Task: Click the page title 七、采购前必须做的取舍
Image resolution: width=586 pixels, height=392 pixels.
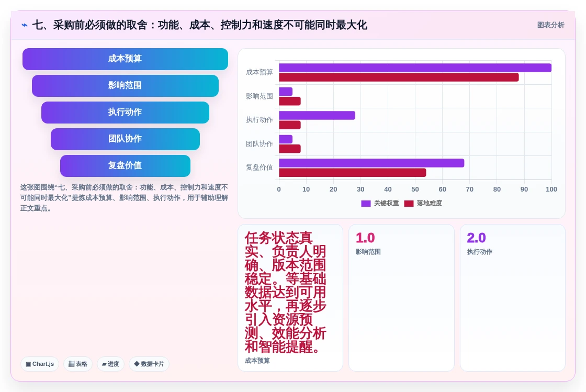Action: tap(199, 25)
